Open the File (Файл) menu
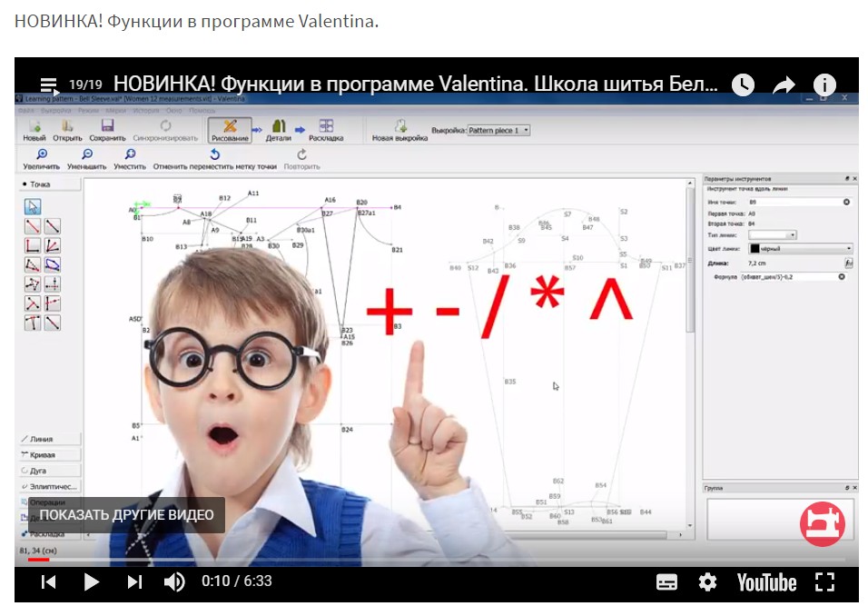Image resolution: width=868 pixels, height=616 pixels. [x=25, y=110]
